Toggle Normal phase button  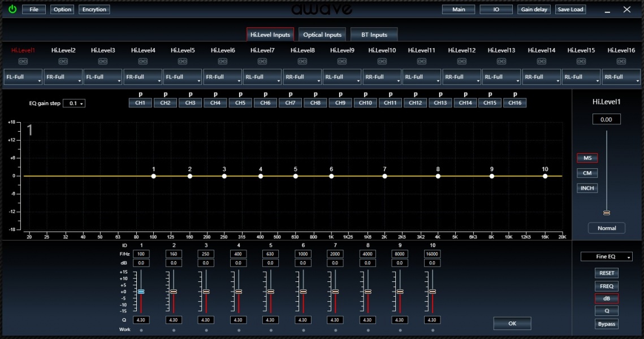(607, 228)
